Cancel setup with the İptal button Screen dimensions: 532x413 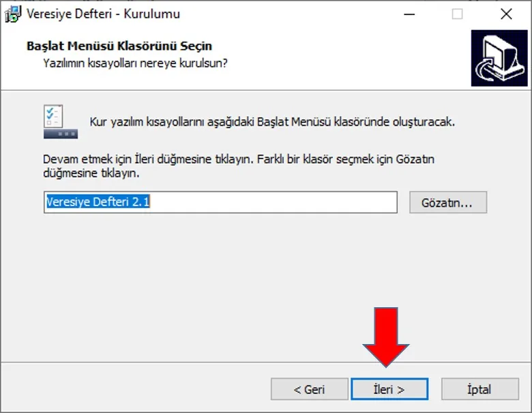coord(480,389)
